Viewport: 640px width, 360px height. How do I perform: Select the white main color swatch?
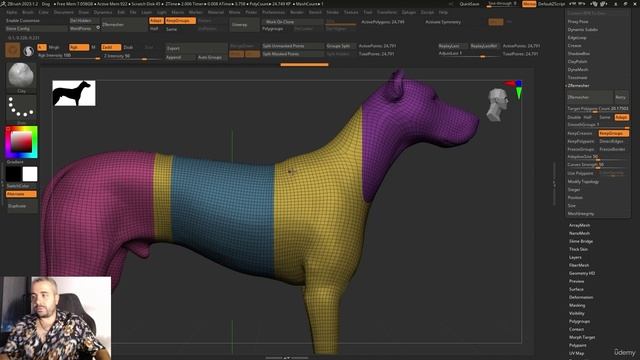[29, 174]
